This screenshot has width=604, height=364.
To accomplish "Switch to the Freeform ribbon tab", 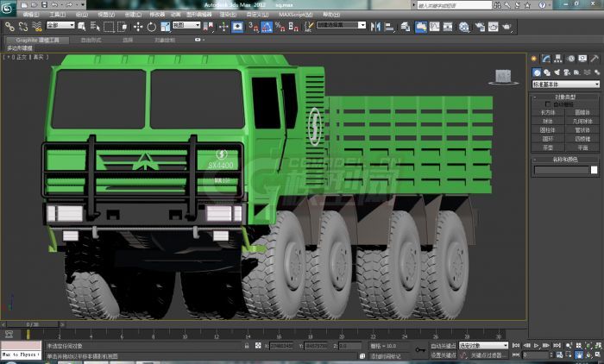I will click(x=91, y=40).
